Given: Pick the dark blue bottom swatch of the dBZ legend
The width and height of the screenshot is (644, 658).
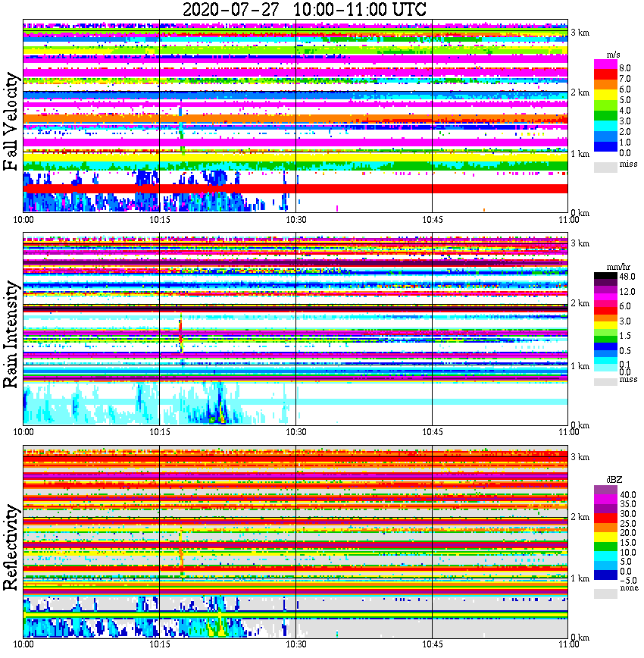Looking at the screenshot, I should [605, 575].
